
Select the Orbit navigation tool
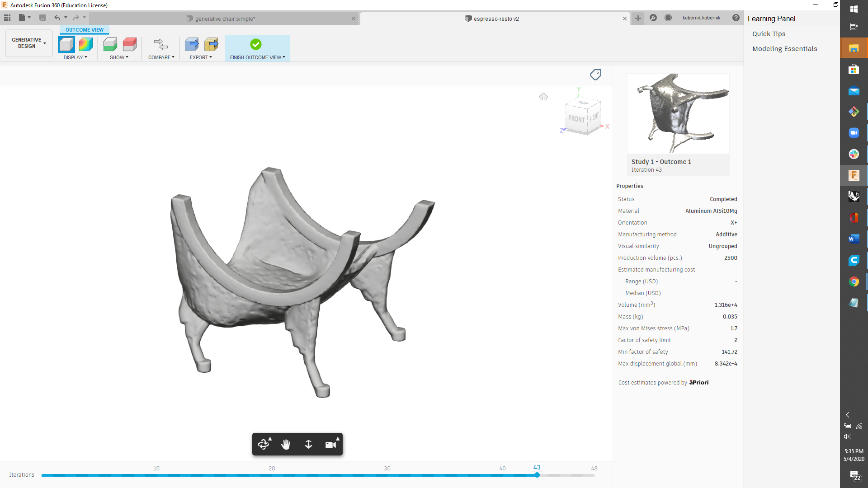[x=264, y=444]
